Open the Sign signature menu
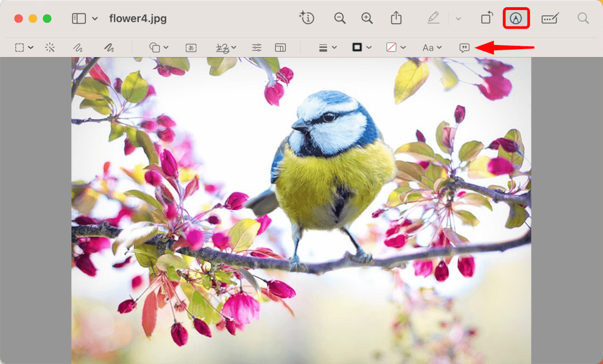 [226, 47]
